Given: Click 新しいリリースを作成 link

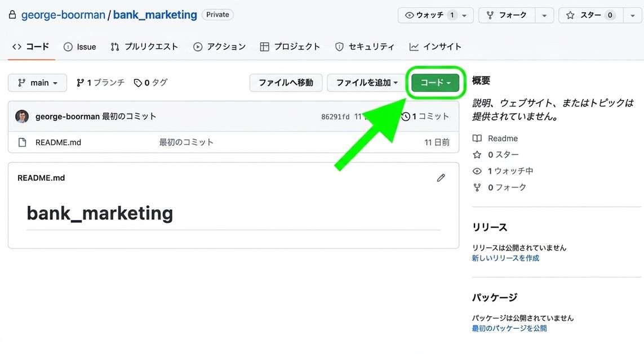Looking at the screenshot, I should [505, 258].
